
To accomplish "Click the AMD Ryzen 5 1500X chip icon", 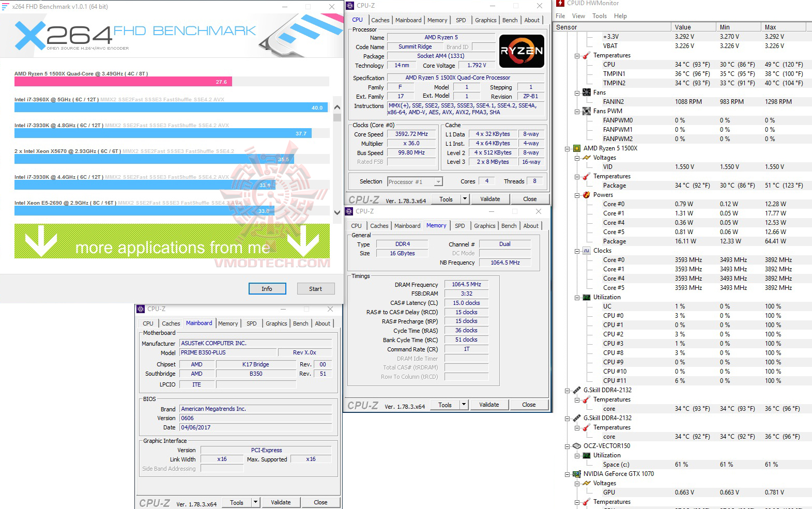I will tap(577, 148).
